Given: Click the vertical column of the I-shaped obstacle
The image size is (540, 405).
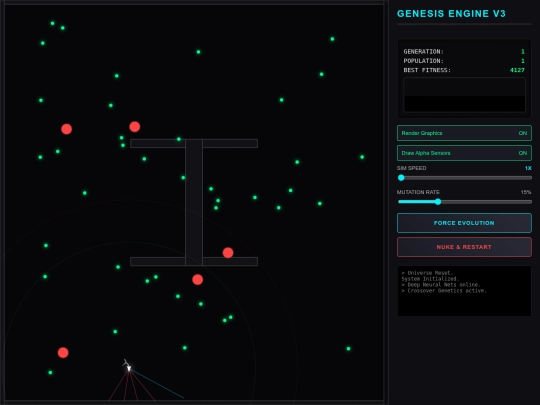Looking at the screenshot, I should [194, 202].
